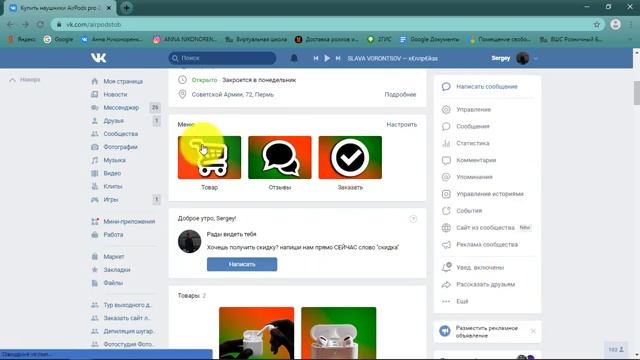The width and height of the screenshot is (640, 360).
Task: Open Сообщества in sidebar
Action: (120, 133)
